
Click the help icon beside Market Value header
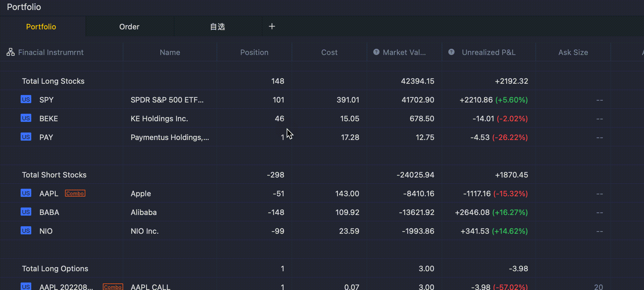tap(376, 52)
